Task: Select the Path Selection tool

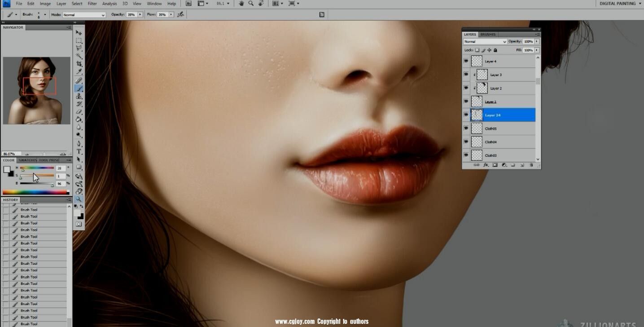Action: click(x=79, y=159)
